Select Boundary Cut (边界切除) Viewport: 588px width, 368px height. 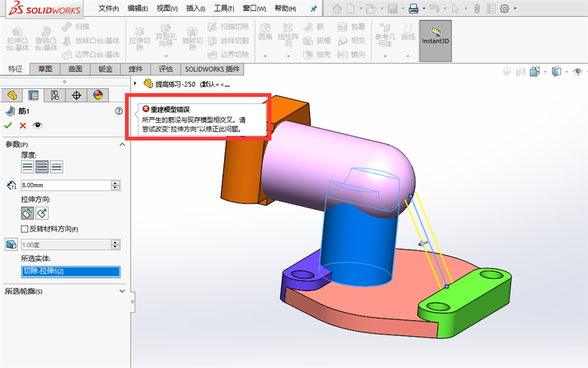[x=229, y=55]
